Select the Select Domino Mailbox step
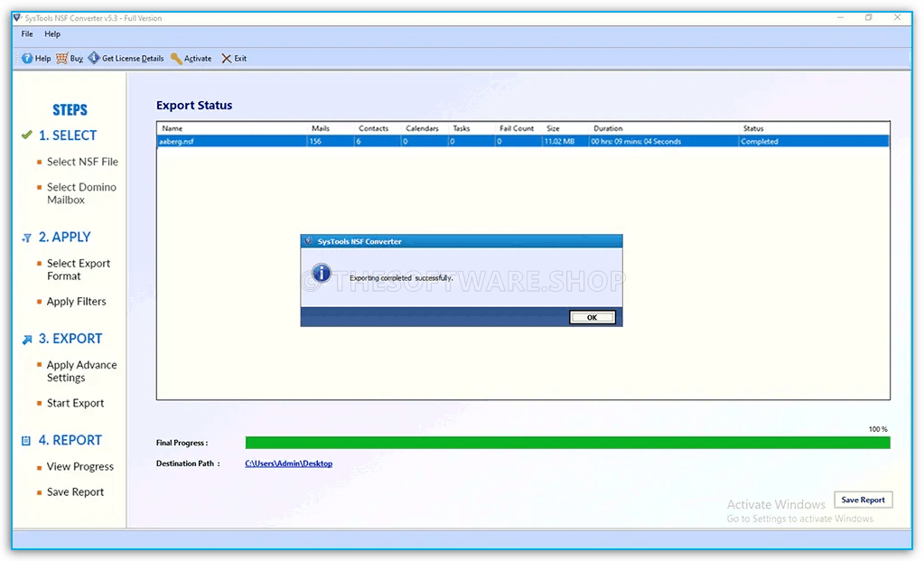This screenshot has height=561, width=924. click(81, 193)
